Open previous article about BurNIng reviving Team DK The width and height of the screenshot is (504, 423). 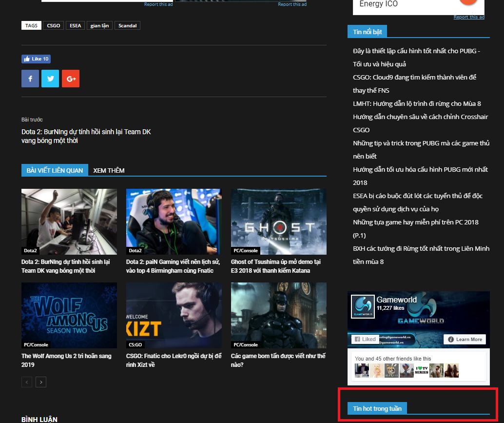(x=86, y=136)
